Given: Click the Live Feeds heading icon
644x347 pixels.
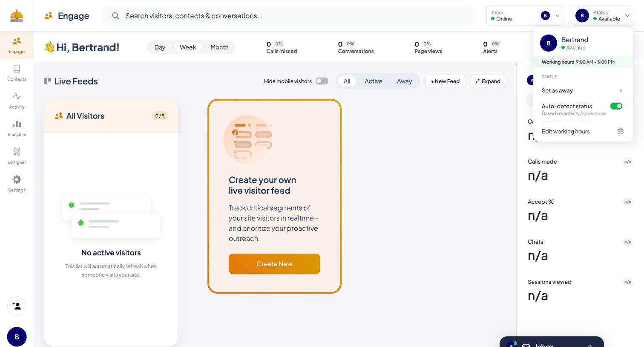Looking at the screenshot, I should 48,81.
